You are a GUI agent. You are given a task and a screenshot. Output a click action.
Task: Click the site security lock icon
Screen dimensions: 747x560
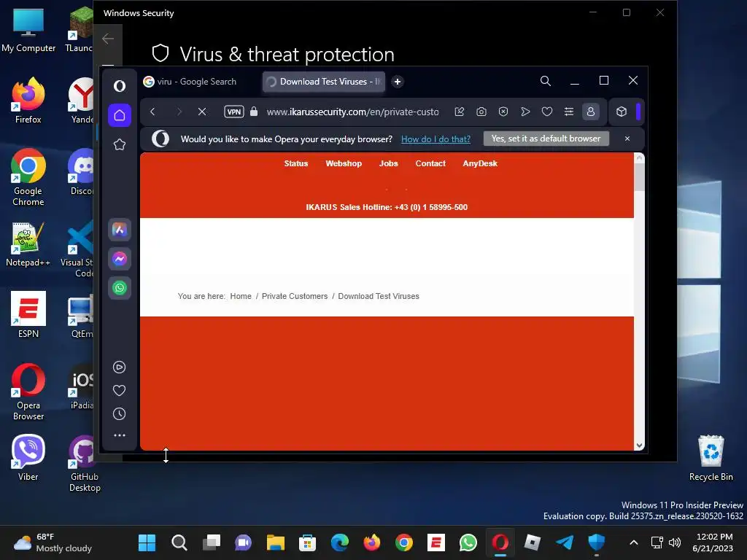point(254,112)
